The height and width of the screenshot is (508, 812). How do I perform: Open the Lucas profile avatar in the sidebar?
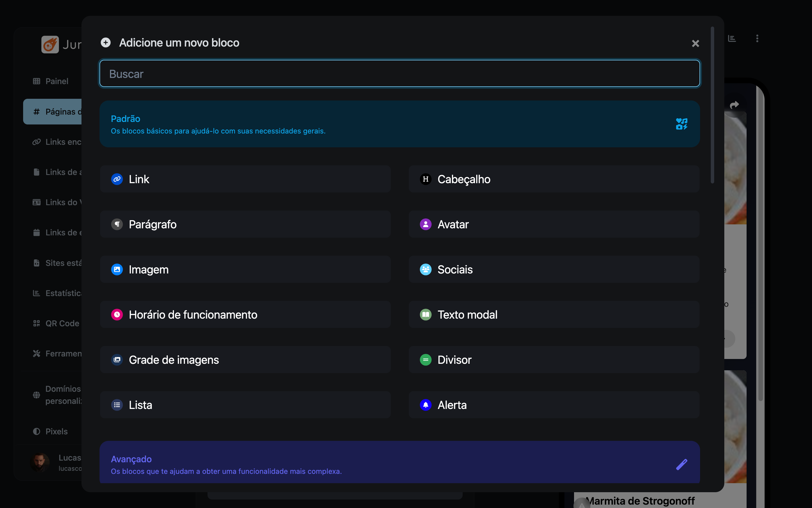click(39, 462)
